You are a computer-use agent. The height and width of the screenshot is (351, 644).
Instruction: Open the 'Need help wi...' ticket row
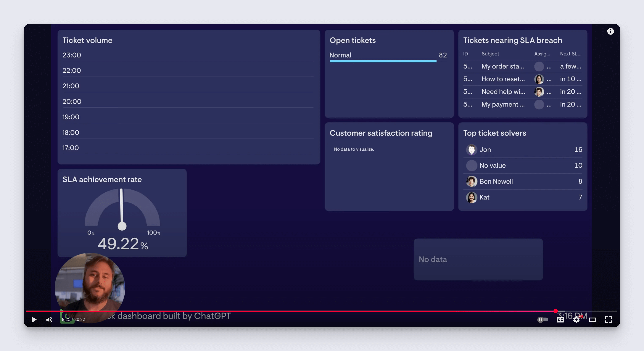pyautogui.click(x=522, y=92)
